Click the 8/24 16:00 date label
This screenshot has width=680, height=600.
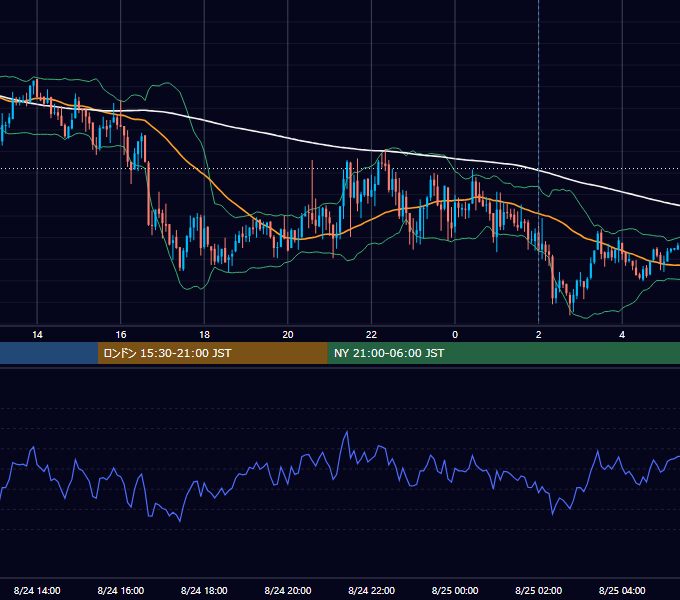(121, 590)
